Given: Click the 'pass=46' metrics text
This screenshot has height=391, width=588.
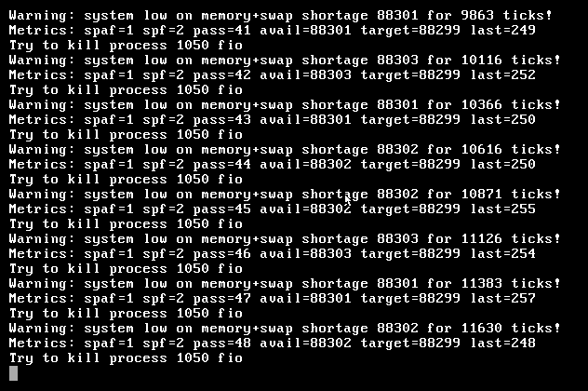Looking at the screenshot, I should 222,253.
